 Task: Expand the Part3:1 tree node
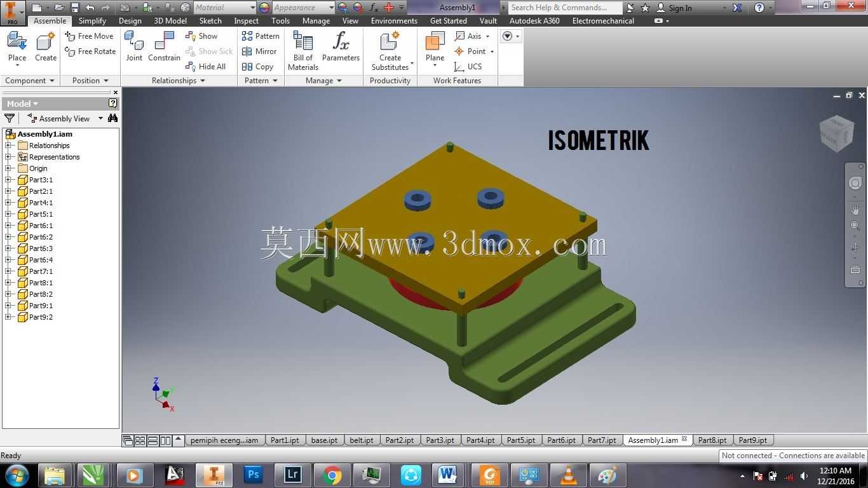pyautogui.click(x=8, y=180)
